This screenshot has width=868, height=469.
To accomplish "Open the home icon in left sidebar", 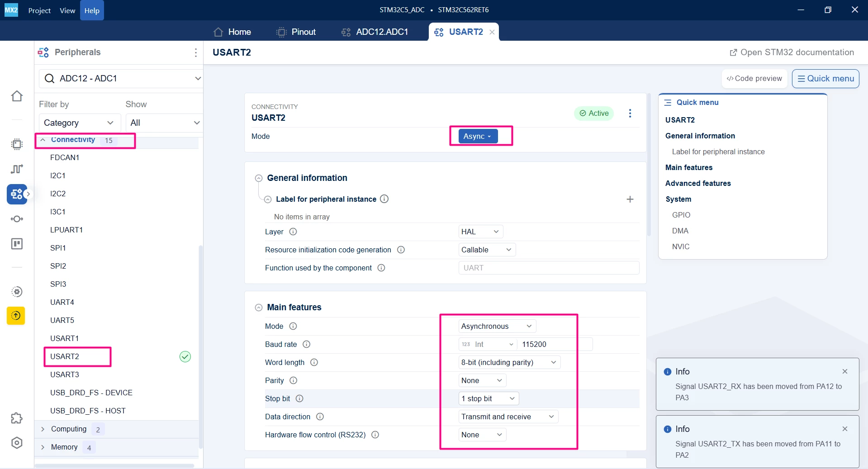I will (17, 96).
